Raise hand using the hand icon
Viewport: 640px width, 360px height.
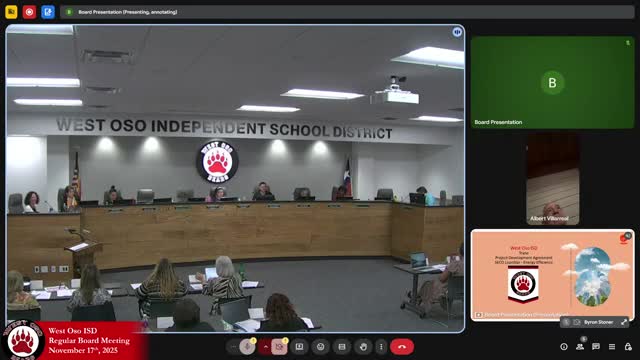[363, 347]
